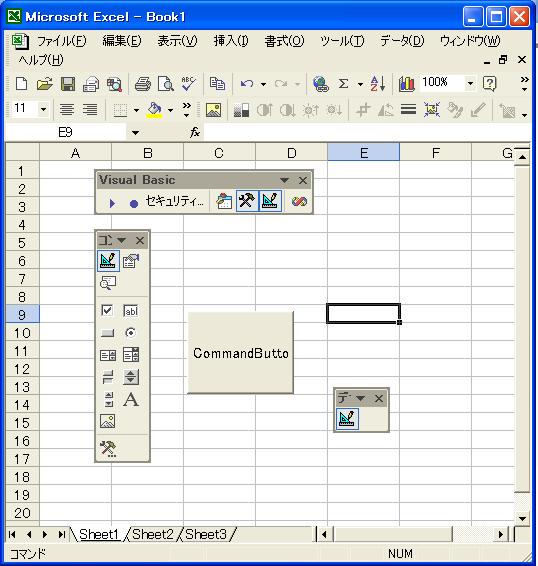Image resolution: width=538 pixels, height=566 pixels.
Task: Click the center align icon
Action: (67, 109)
